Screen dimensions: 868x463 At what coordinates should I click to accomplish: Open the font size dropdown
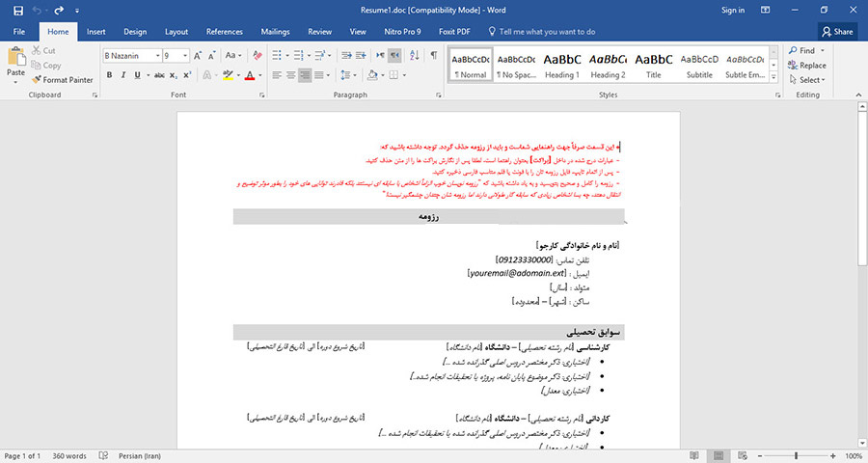pos(185,56)
